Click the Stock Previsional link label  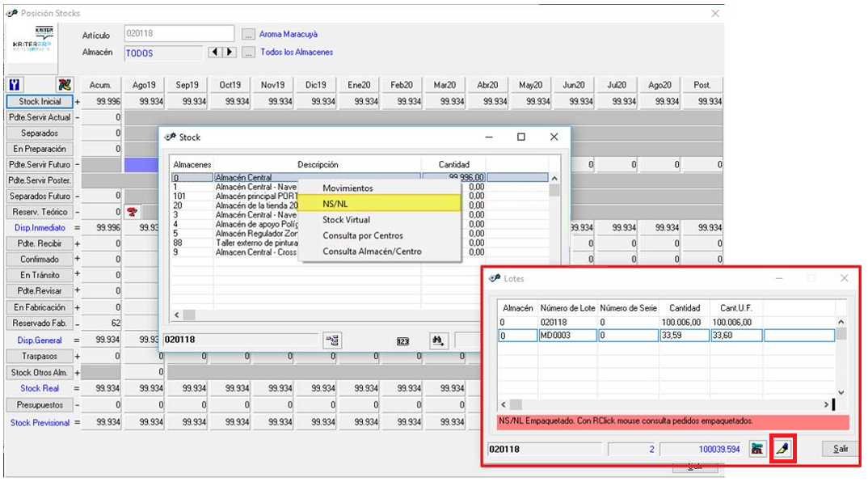coord(40,423)
